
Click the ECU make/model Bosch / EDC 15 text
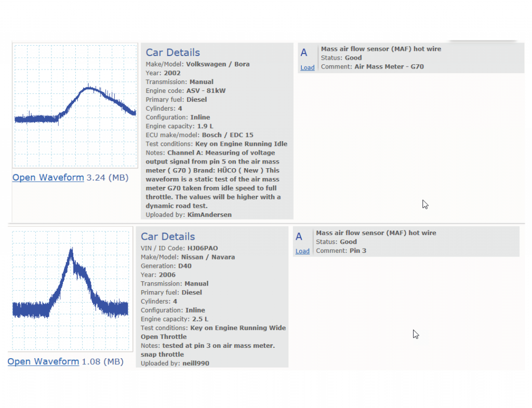(x=199, y=135)
